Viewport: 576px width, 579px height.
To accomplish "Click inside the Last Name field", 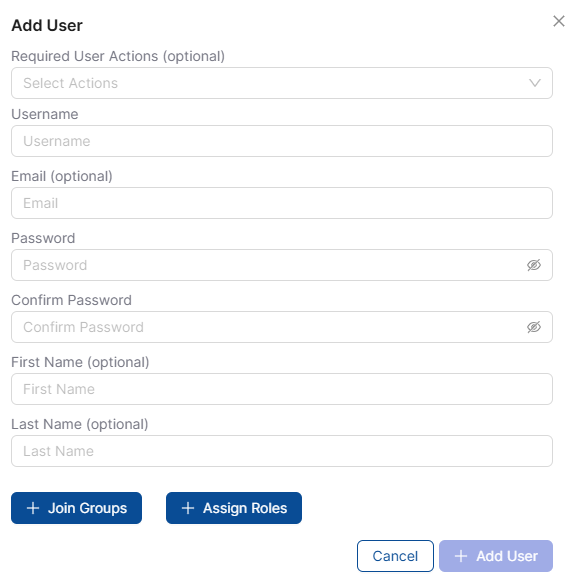I will coord(282,451).
